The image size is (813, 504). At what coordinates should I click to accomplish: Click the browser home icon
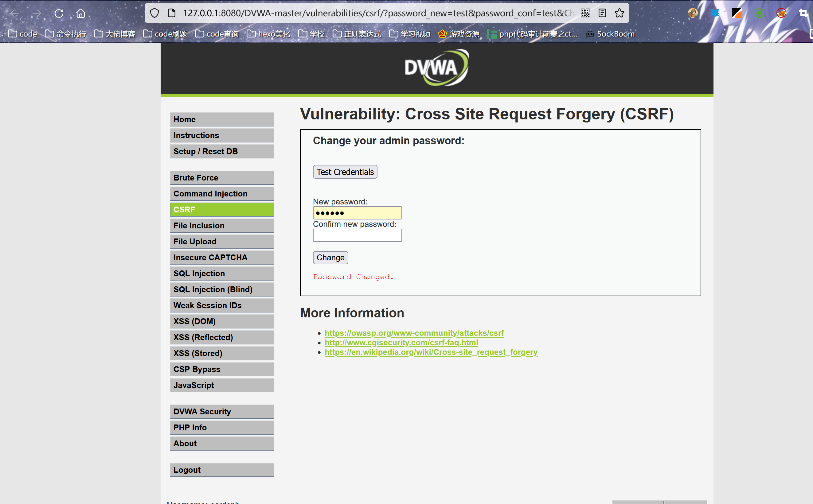(x=81, y=12)
